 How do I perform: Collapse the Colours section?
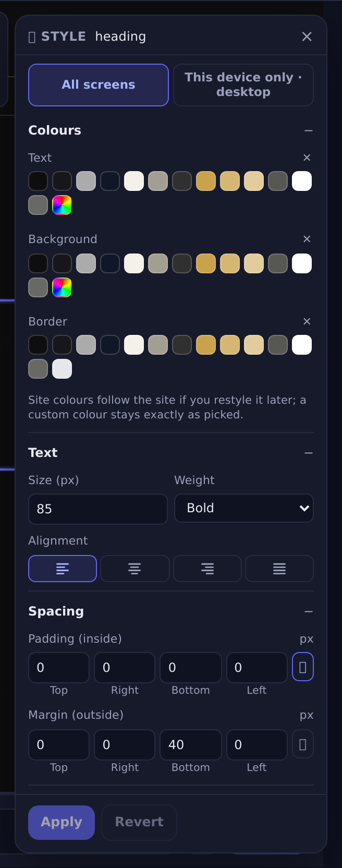click(309, 130)
